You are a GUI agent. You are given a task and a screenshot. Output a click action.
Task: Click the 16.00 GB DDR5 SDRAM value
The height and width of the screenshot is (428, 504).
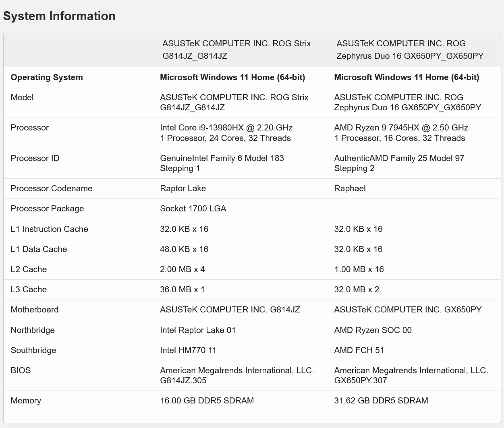click(x=207, y=401)
